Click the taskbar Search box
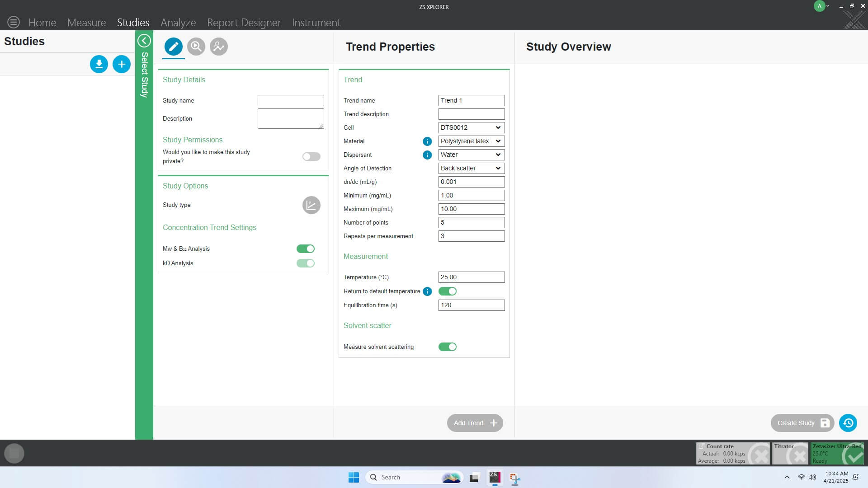This screenshot has height=488, width=868. pyautogui.click(x=415, y=477)
